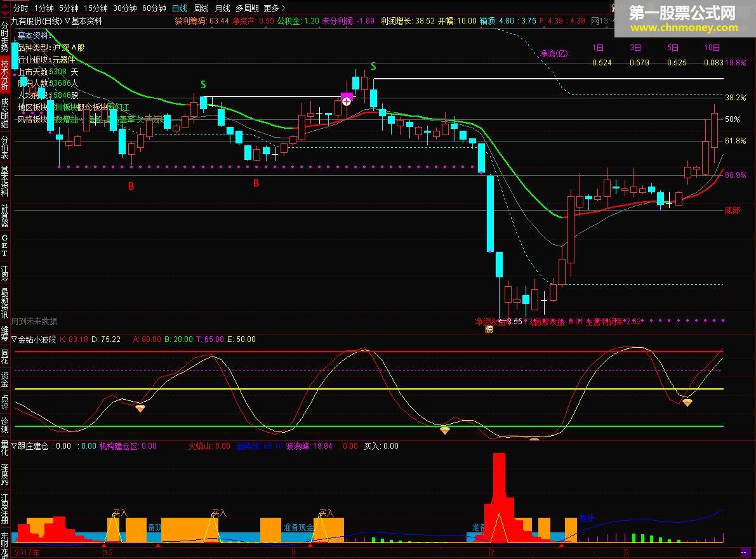Switch to the 周线 weekly tab
Screen dimensions: 756x559
click(201, 8)
